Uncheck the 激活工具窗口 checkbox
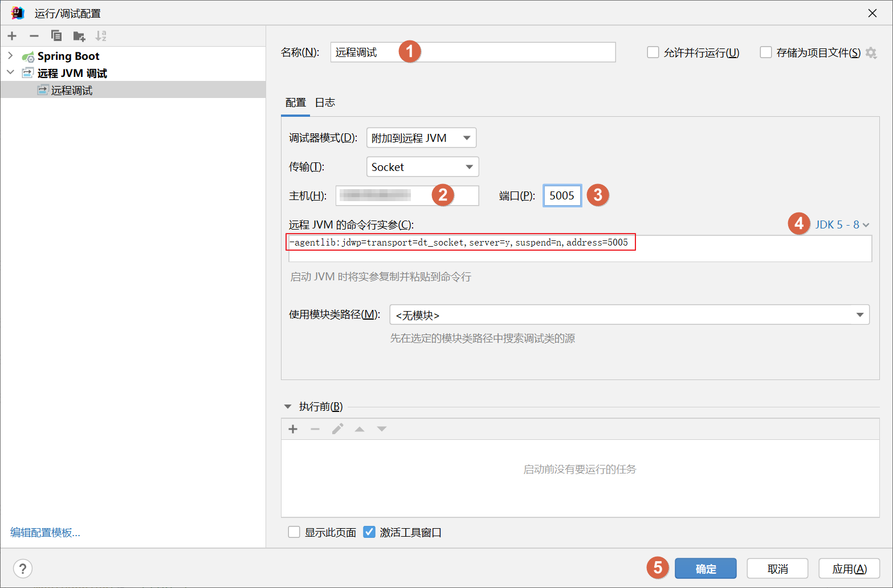Image resolution: width=893 pixels, height=588 pixels. [x=369, y=532]
